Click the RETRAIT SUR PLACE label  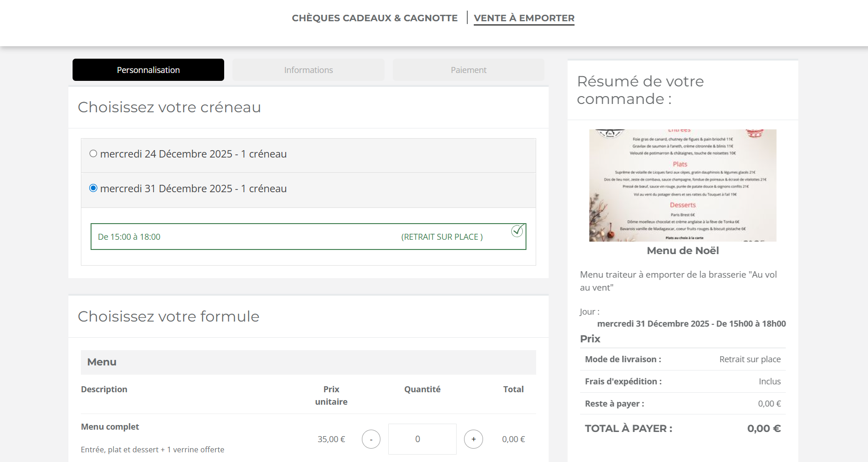coord(442,237)
